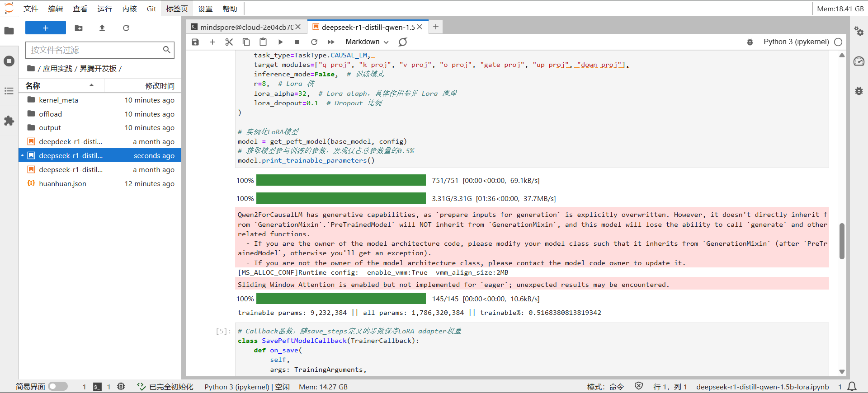Toggle the 简易界面 simple interface switch
This screenshot has width=868, height=393.
pos(58,387)
